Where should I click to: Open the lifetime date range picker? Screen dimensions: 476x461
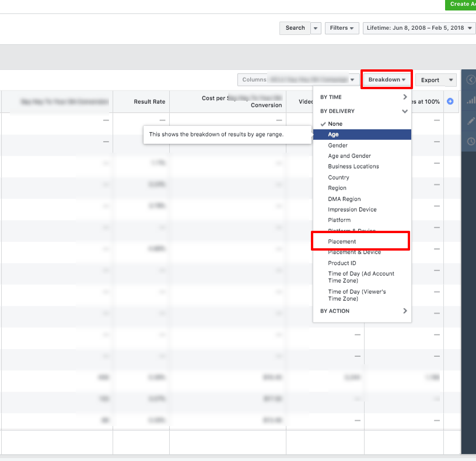(x=418, y=28)
